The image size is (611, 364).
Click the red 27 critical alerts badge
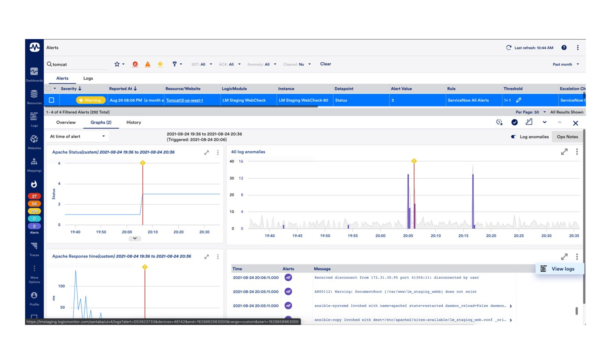(x=34, y=196)
